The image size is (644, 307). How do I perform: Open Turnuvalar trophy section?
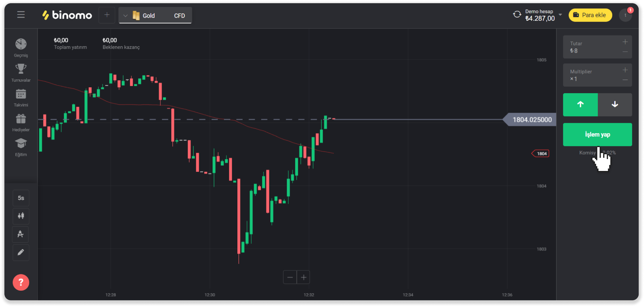coord(21,72)
